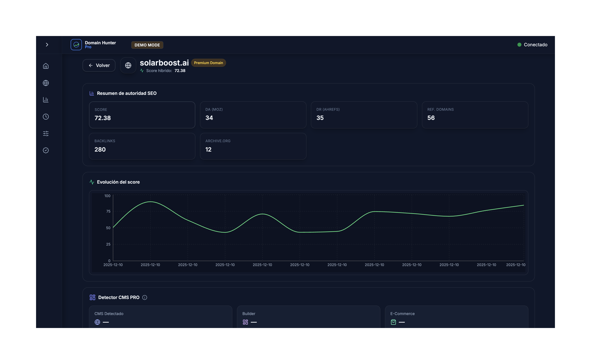591x364 pixels.
Task: Select the REF. DOMAINS metric card
Action: (475, 115)
